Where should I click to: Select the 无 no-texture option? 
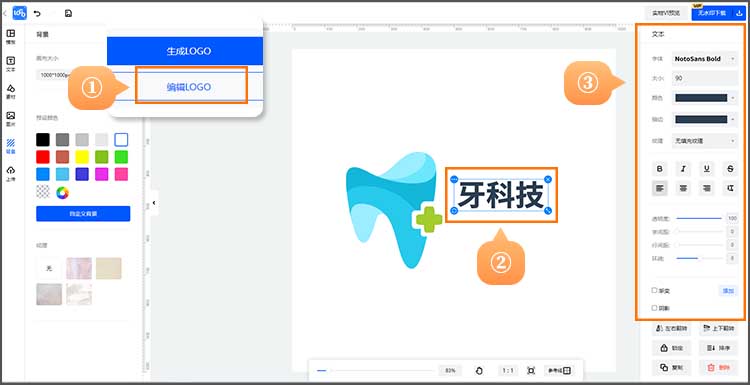(x=48, y=268)
